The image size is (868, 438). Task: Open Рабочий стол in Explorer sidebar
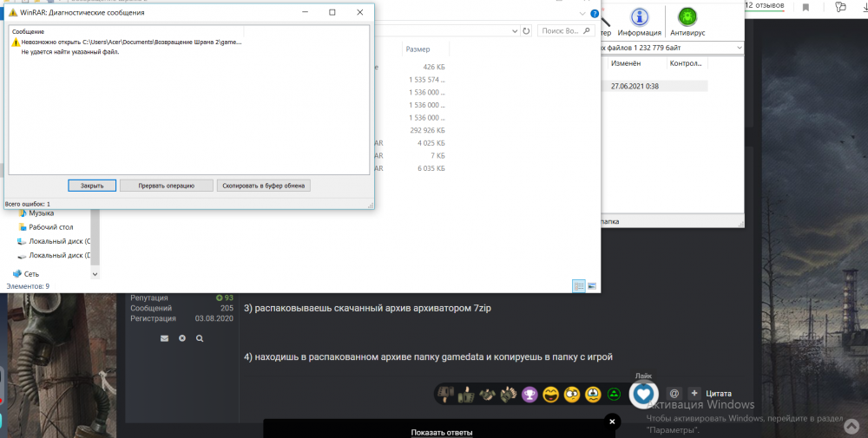[x=45, y=227]
